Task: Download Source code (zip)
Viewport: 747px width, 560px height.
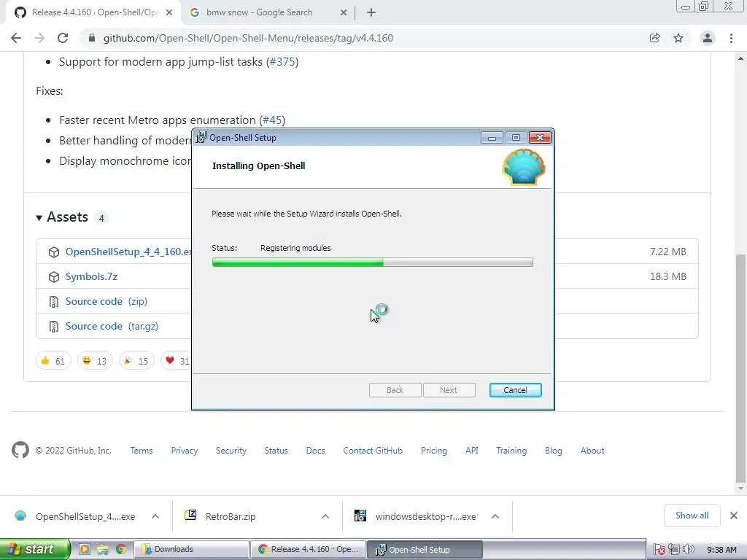Action: [107, 301]
